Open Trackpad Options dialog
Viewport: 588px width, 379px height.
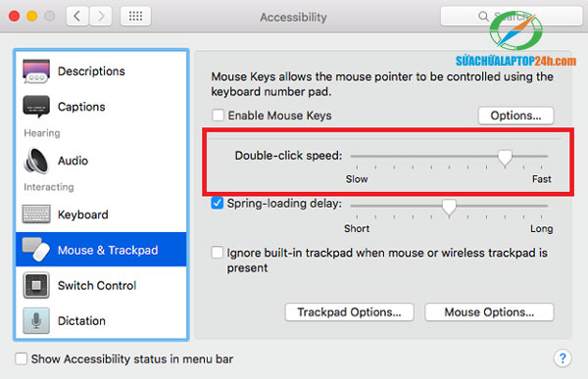(349, 311)
